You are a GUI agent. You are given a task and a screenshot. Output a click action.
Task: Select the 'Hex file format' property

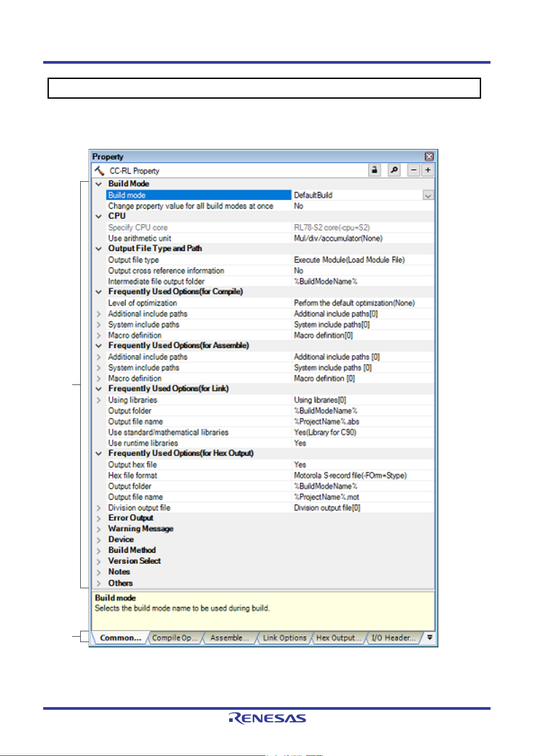point(133,475)
